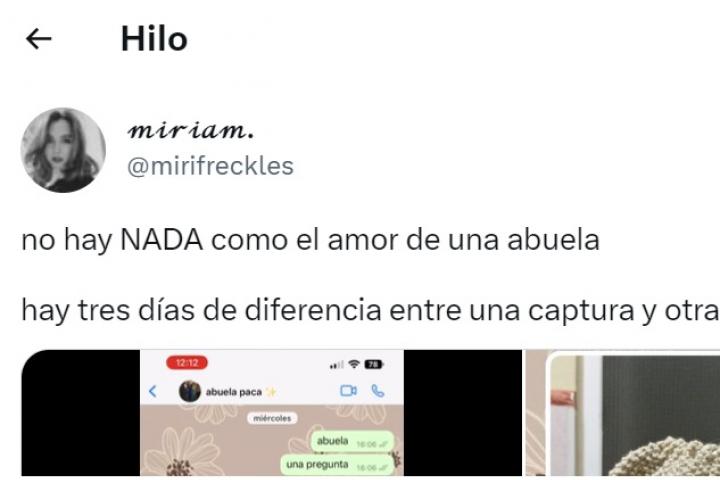Viewport: 720px width, 480px height.
Task: Tap the video call icon in the chat header
Action: (349, 391)
